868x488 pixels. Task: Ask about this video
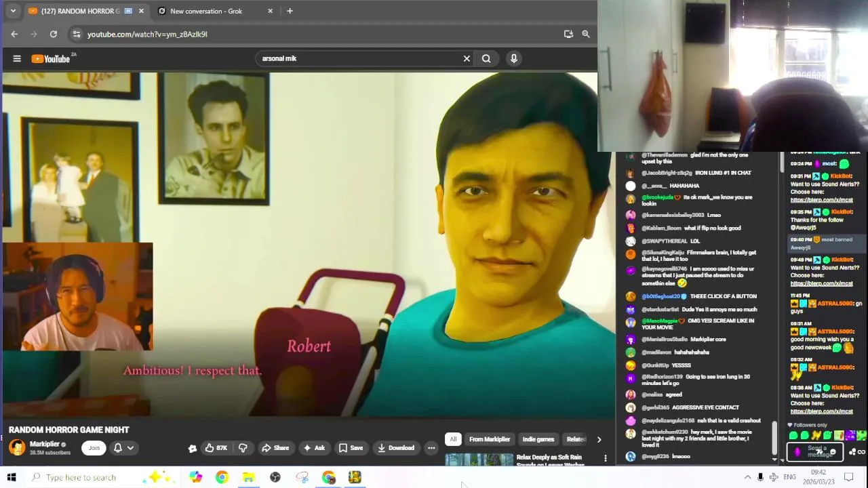(314, 448)
